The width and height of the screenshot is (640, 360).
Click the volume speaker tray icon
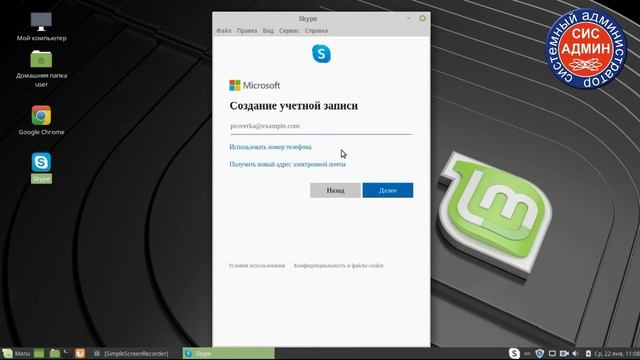click(x=576, y=353)
